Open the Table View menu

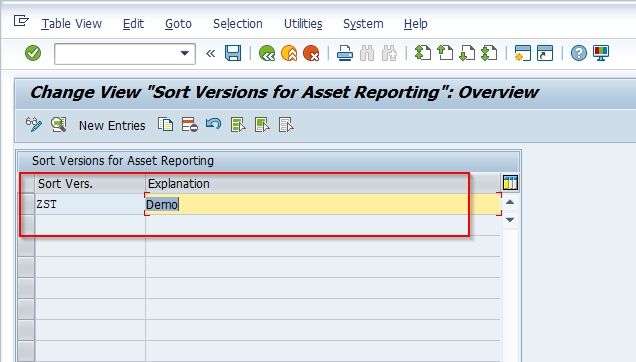(x=71, y=24)
